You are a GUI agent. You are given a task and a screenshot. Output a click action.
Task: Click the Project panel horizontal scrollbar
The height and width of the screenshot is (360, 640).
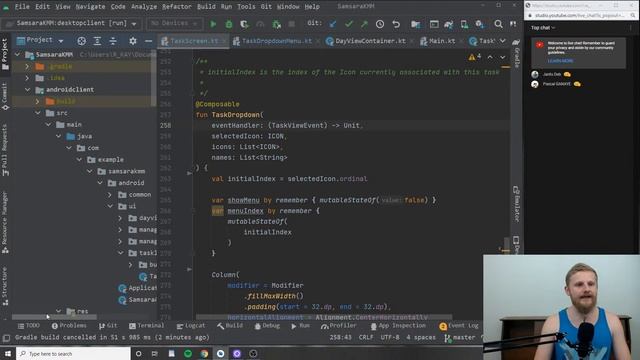(54, 317)
